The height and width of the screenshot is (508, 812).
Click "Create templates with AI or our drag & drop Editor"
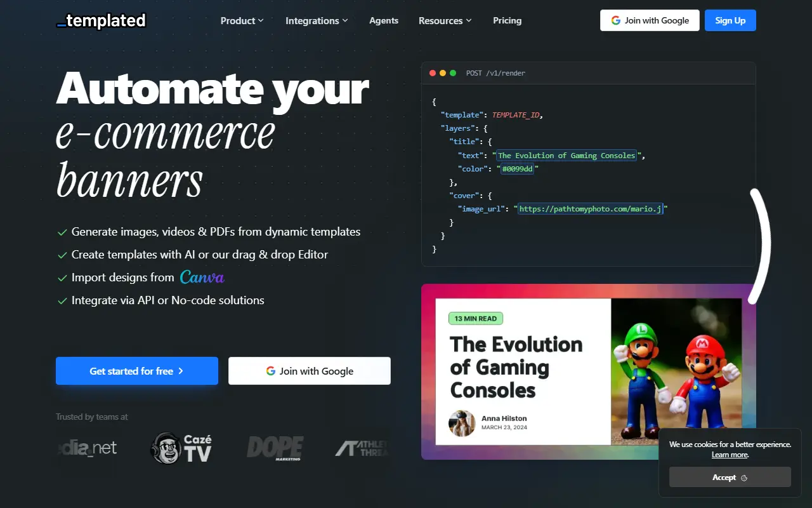(200, 255)
